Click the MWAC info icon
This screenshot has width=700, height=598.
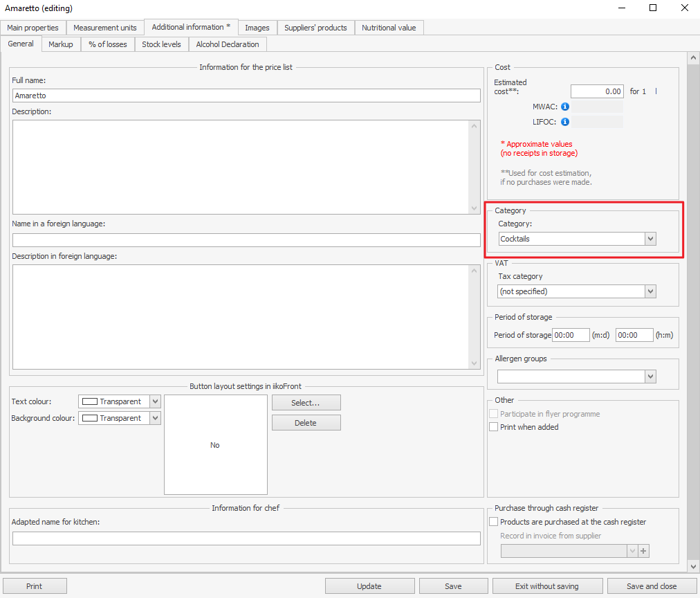[x=565, y=107]
